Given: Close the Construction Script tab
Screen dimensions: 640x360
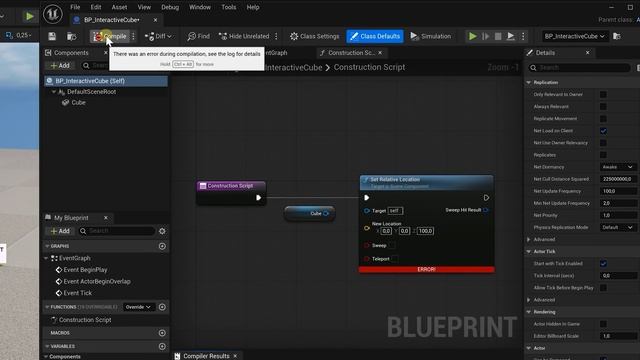Looking at the screenshot, I should (x=380, y=53).
